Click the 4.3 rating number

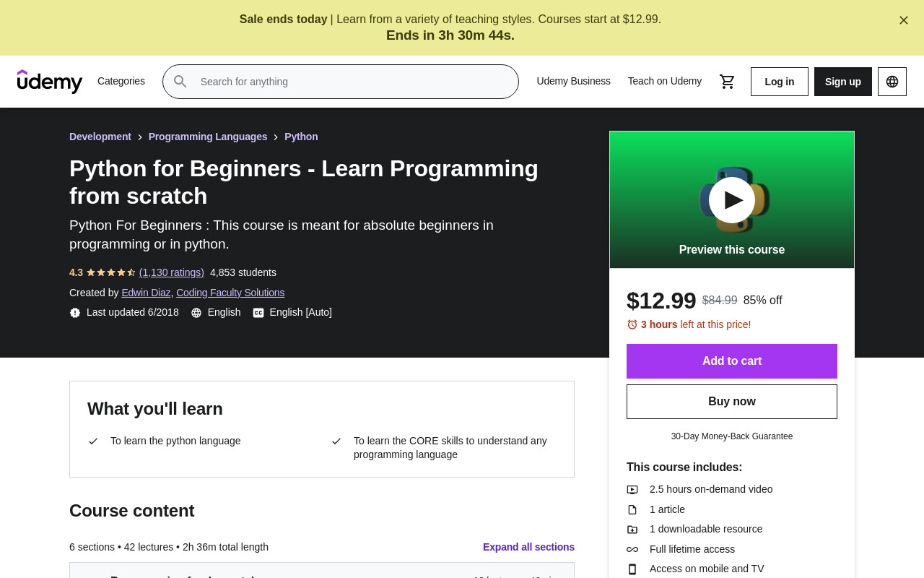76,272
